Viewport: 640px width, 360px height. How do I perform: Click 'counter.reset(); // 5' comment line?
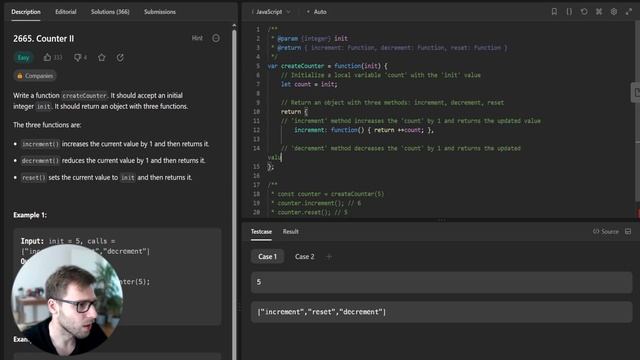point(309,212)
